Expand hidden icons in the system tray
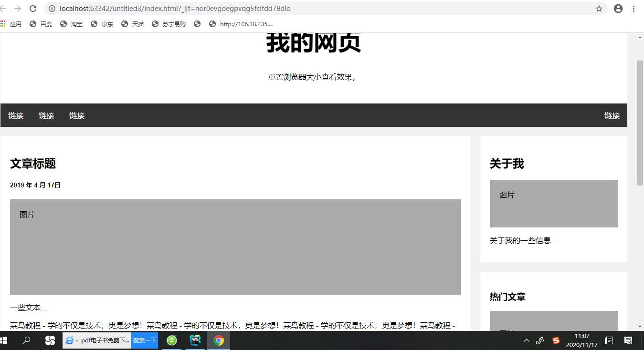Image resolution: width=644 pixels, height=350 pixels. point(526,340)
